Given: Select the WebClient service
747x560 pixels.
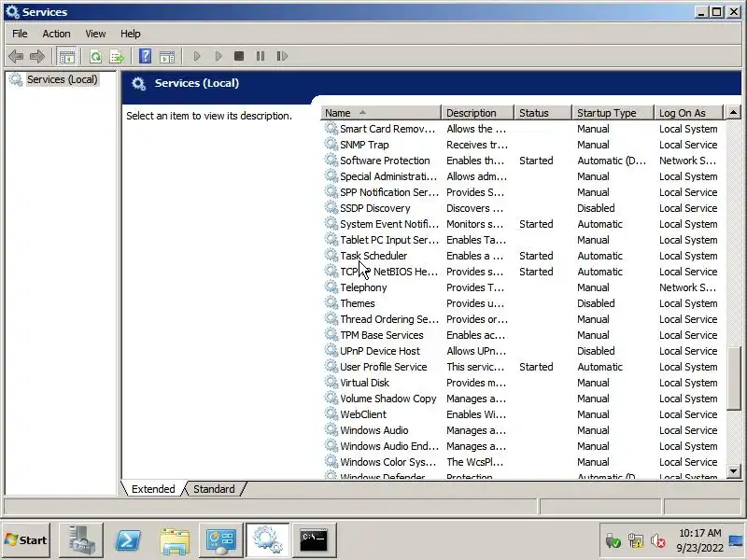Looking at the screenshot, I should (521, 414).
